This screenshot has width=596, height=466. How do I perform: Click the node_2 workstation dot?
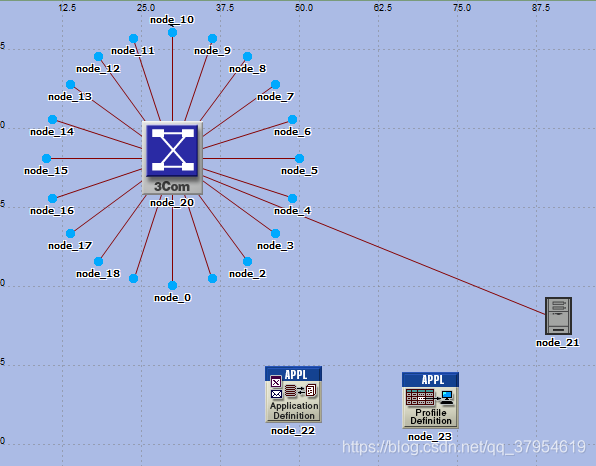pos(247,262)
